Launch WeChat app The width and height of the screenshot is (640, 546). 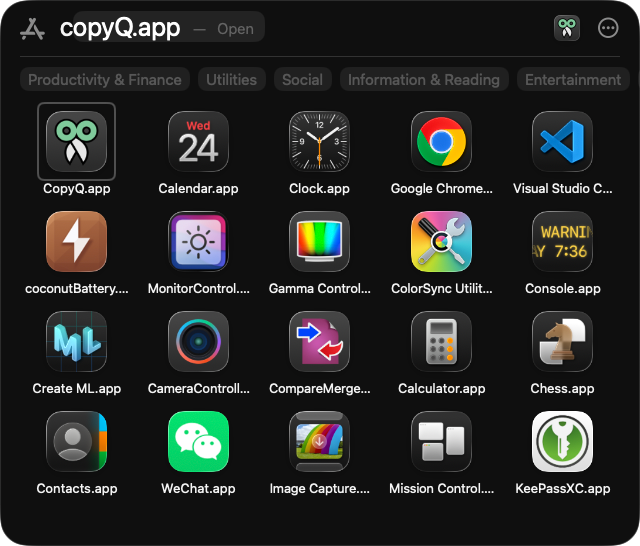pos(198,442)
